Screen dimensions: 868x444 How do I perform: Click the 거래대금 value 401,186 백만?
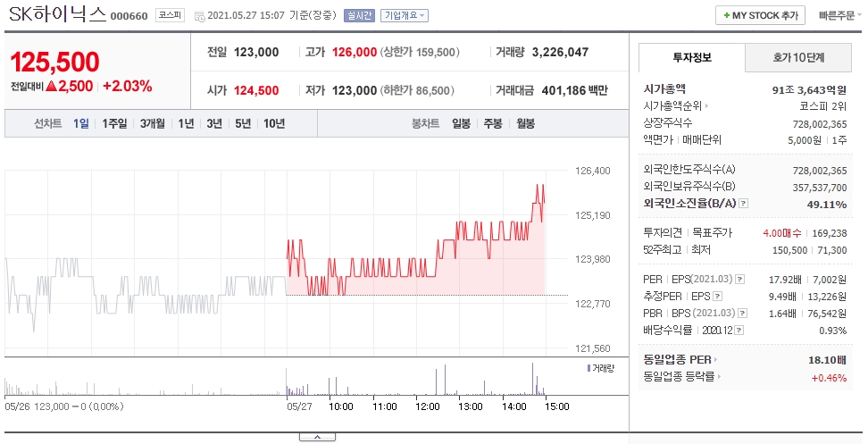coord(574,90)
